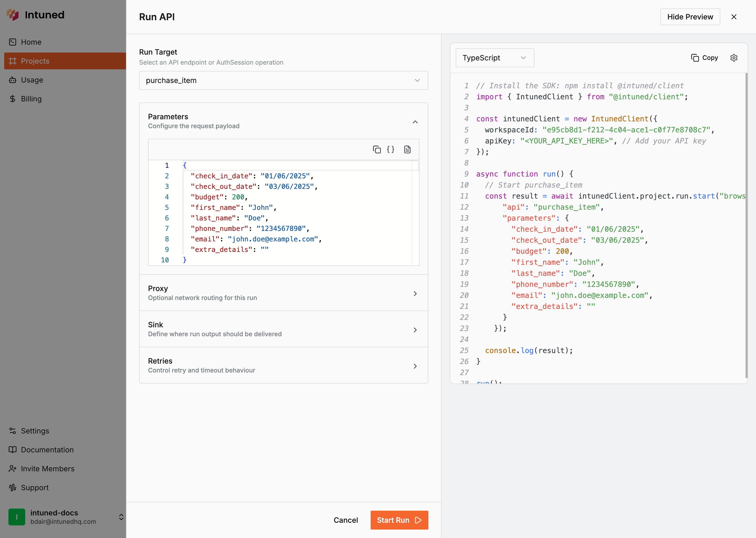Click the Home sidebar icon
756x538 pixels.
pyautogui.click(x=13, y=42)
